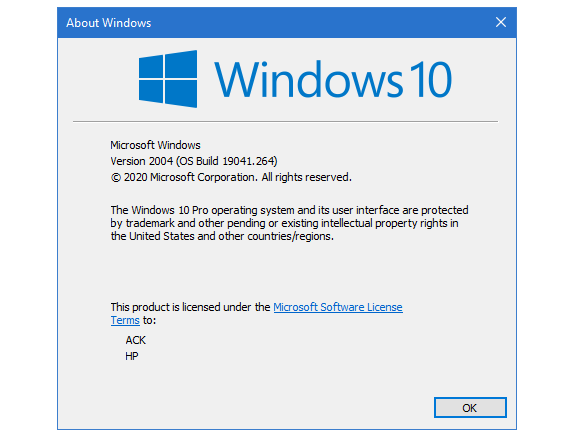This screenshot has width=580, height=438.
Task: Click the organization name "HP"
Action: coord(132,356)
